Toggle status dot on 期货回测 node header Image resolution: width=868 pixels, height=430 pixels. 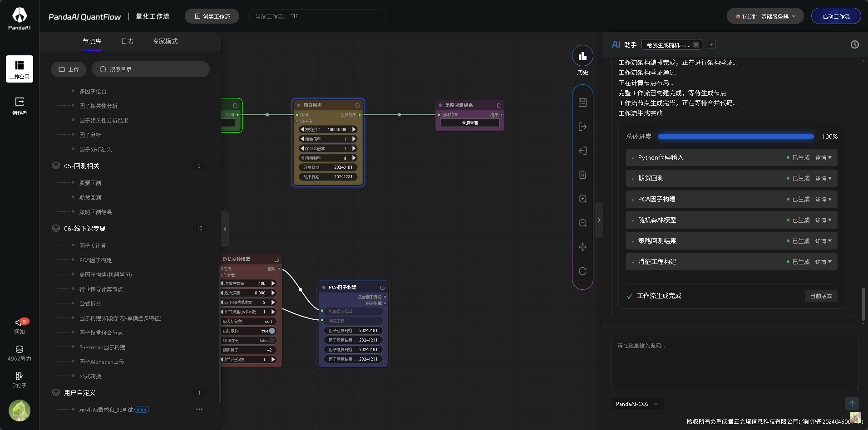pos(299,105)
